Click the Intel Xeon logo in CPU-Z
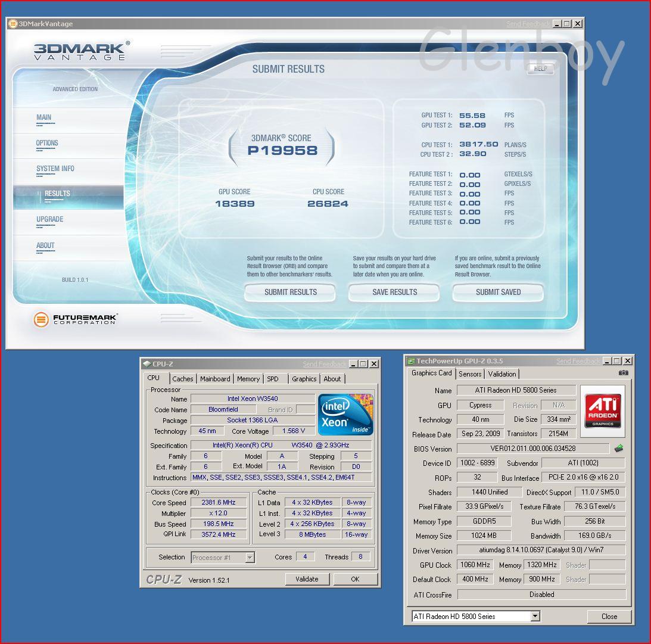This screenshot has height=644, width=651. coord(345,414)
